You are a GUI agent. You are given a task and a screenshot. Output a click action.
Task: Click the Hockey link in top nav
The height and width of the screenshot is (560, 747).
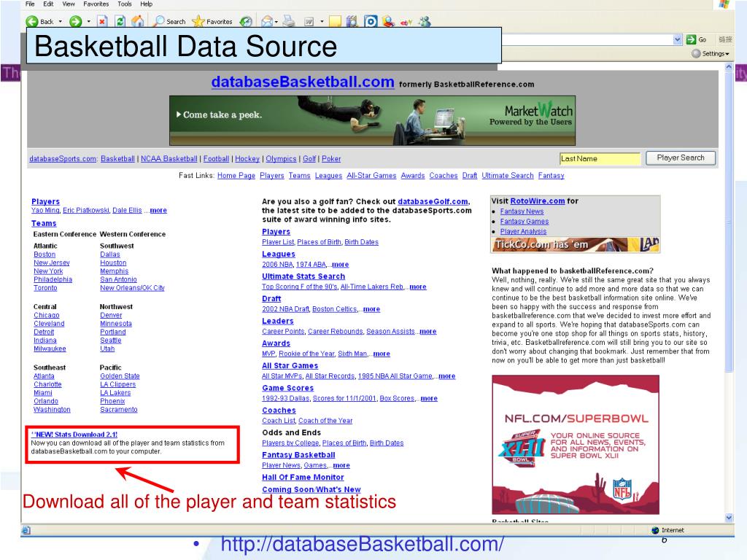(x=247, y=158)
